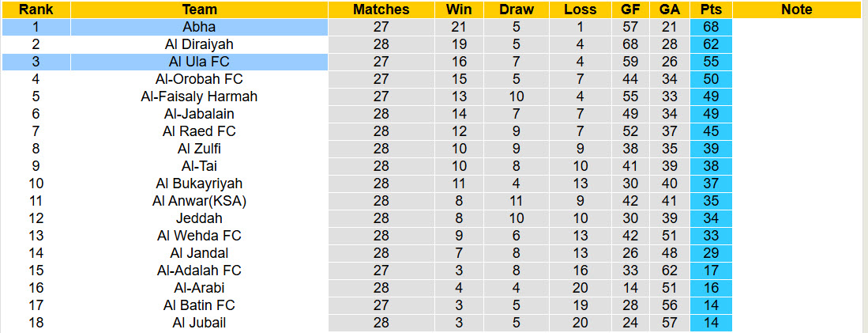868x333 pixels.
Task: Click the Team column header
Action: (x=199, y=9)
